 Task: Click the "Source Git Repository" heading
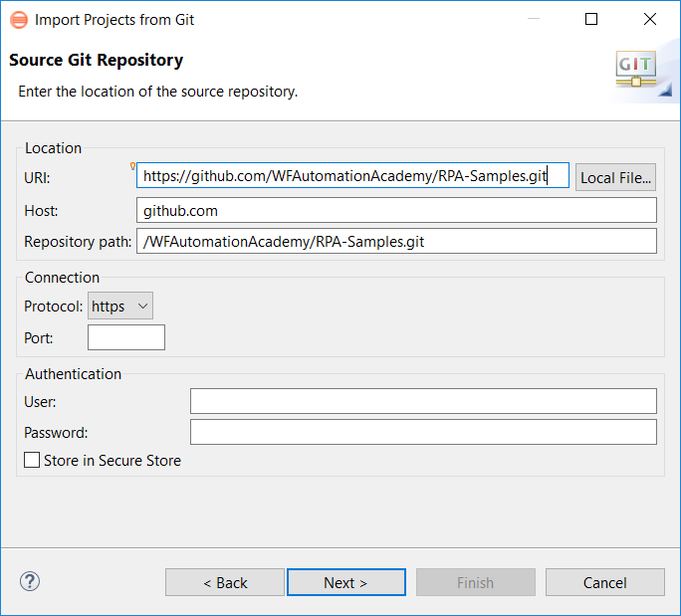(x=96, y=60)
